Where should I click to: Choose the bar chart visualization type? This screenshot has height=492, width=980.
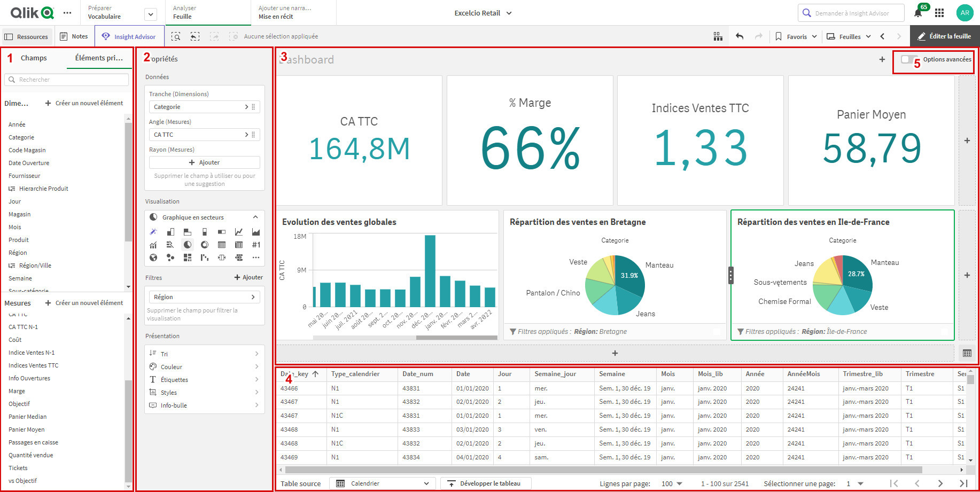[x=171, y=232]
